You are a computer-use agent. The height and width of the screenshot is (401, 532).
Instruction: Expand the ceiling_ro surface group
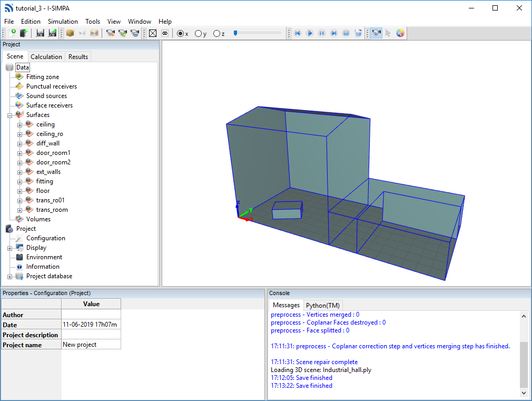click(x=19, y=134)
